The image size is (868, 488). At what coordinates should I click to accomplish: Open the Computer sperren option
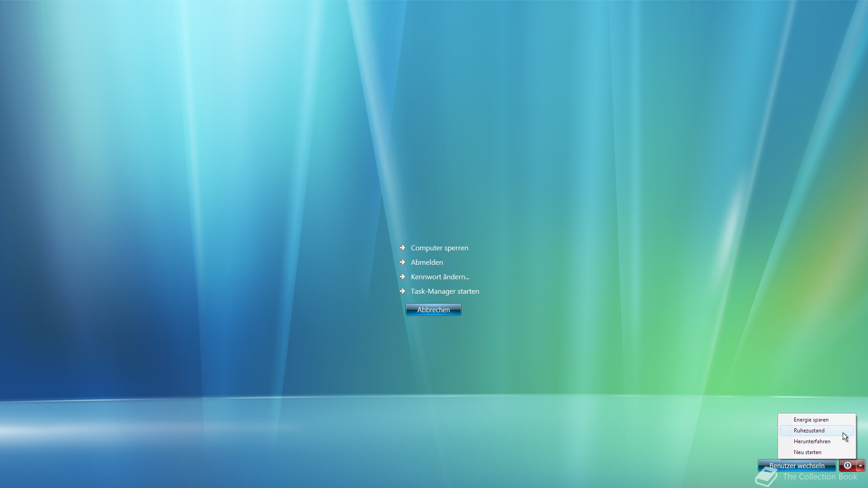point(439,248)
